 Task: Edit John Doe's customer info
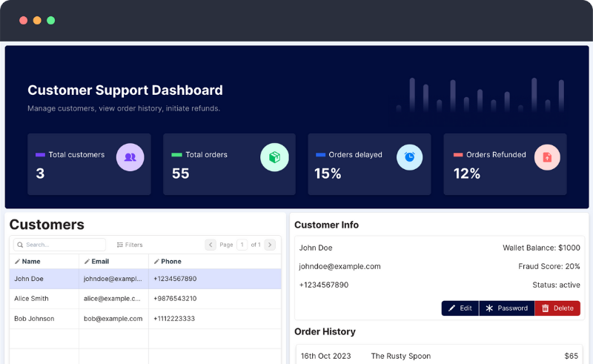pos(460,308)
